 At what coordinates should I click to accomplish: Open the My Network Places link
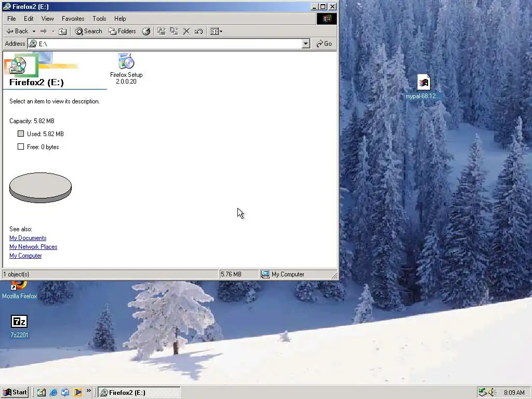tap(33, 247)
